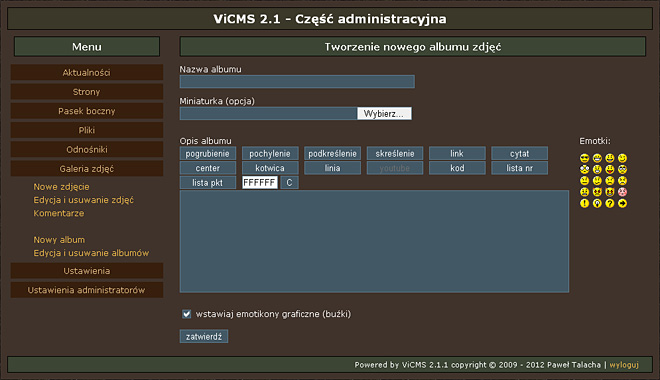This screenshot has width=660, height=380.
Task: Insert the question mark emoticon
Action: tap(610, 203)
